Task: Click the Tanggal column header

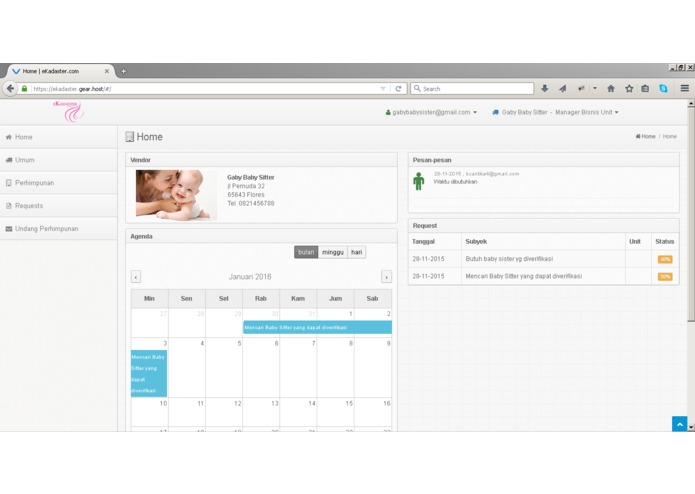Action: 423,241
